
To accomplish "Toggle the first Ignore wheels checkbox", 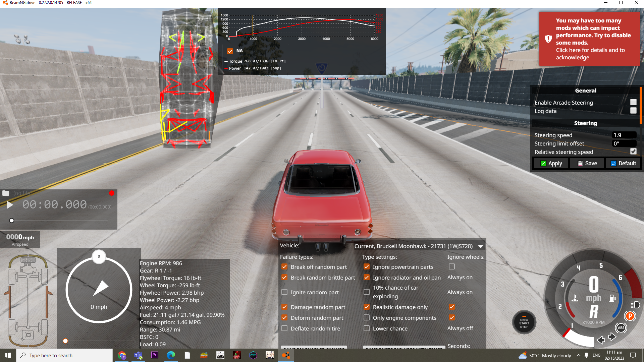I will (x=452, y=266).
